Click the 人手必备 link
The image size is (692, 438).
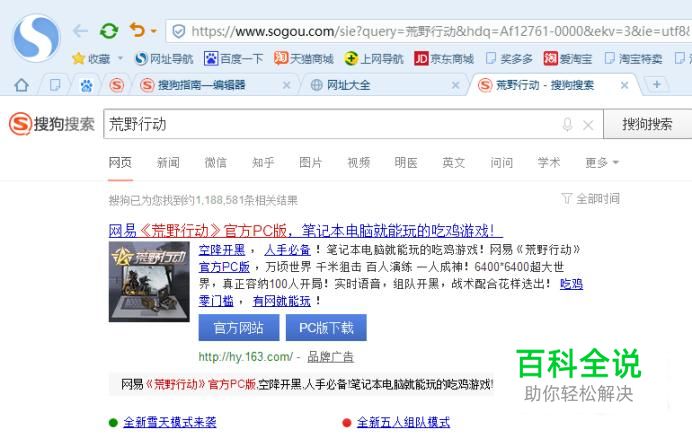pyautogui.click(x=287, y=250)
